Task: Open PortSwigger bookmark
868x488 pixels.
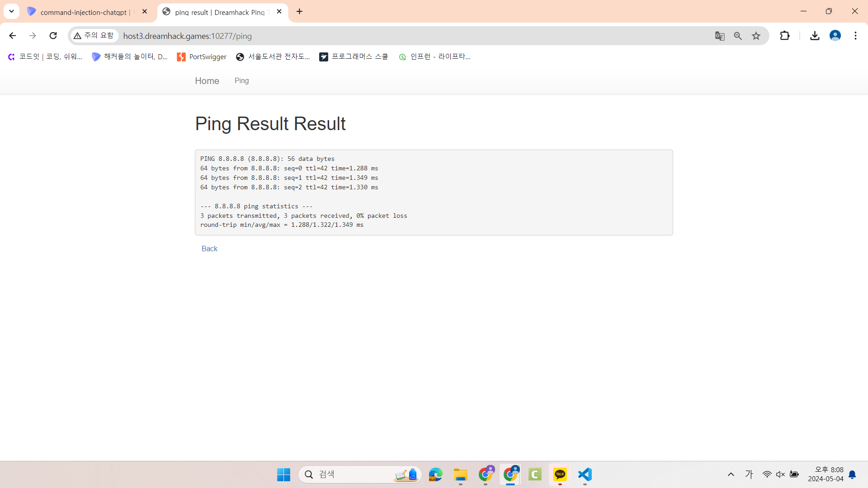Action: [x=202, y=56]
